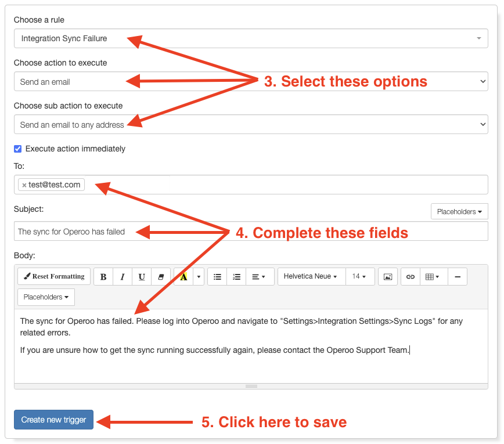Insert a numbered ordered list

[236, 277]
